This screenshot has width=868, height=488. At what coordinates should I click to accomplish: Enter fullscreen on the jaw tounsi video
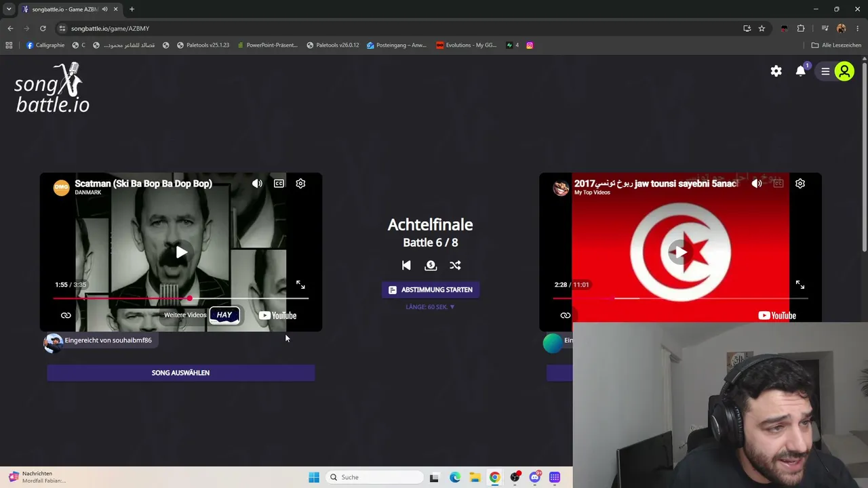800,285
